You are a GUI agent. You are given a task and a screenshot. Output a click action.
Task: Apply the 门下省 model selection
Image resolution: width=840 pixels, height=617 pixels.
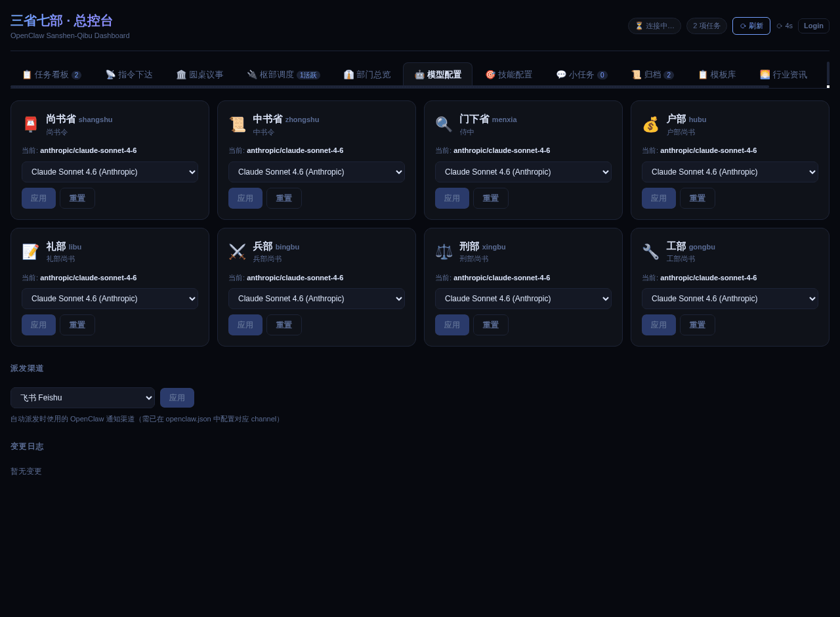(x=452, y=198)
